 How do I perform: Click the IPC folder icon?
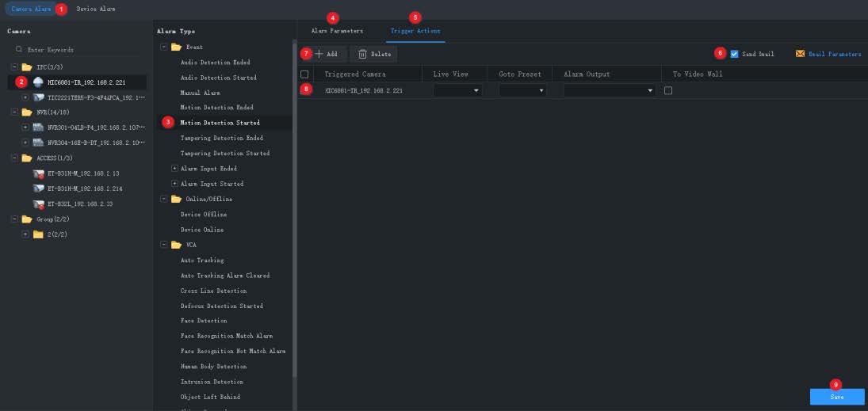point(27,67)
